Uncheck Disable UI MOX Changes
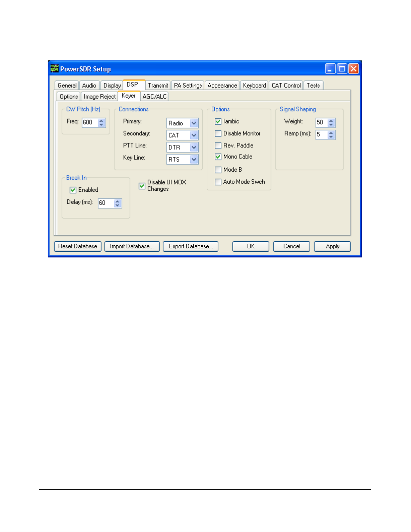The height and width of the screenshot is (532, 411). (142, 186)
